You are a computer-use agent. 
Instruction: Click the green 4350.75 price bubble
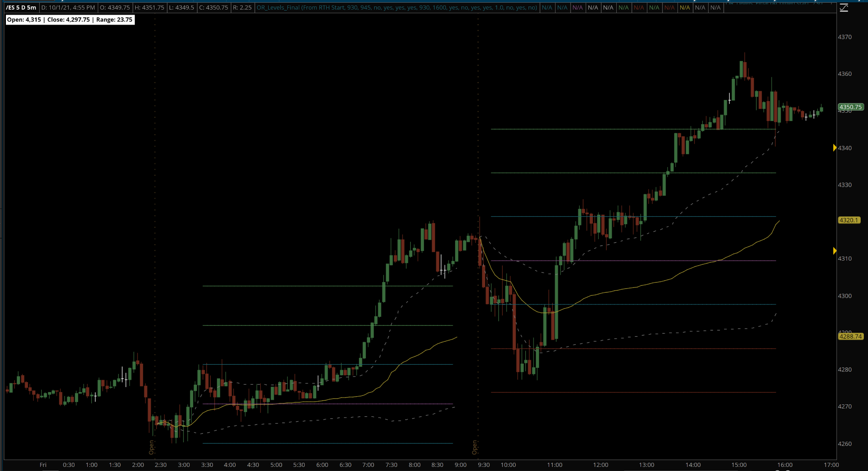coord(850,107)
